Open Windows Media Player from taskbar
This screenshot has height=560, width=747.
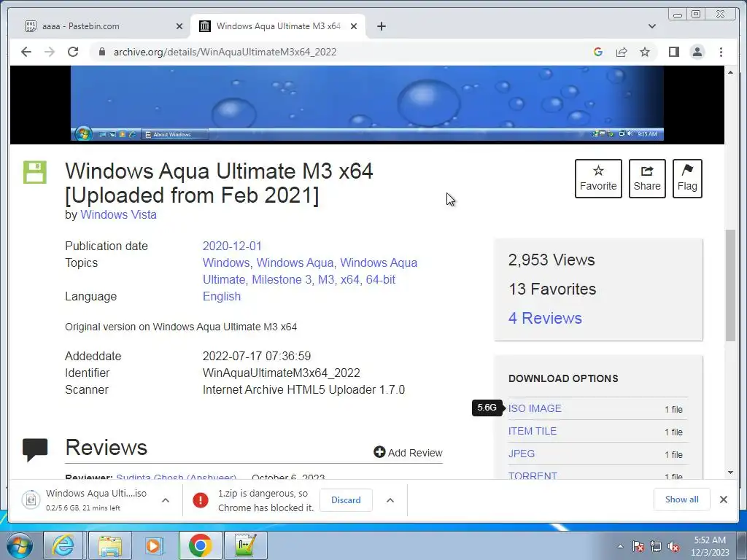point(154,545)
